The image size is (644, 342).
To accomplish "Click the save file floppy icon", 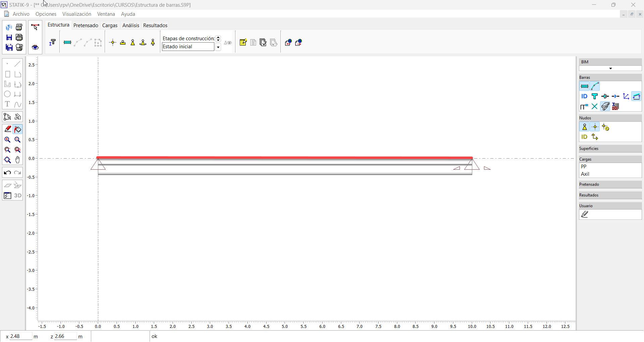I will (x=9, y=37).
